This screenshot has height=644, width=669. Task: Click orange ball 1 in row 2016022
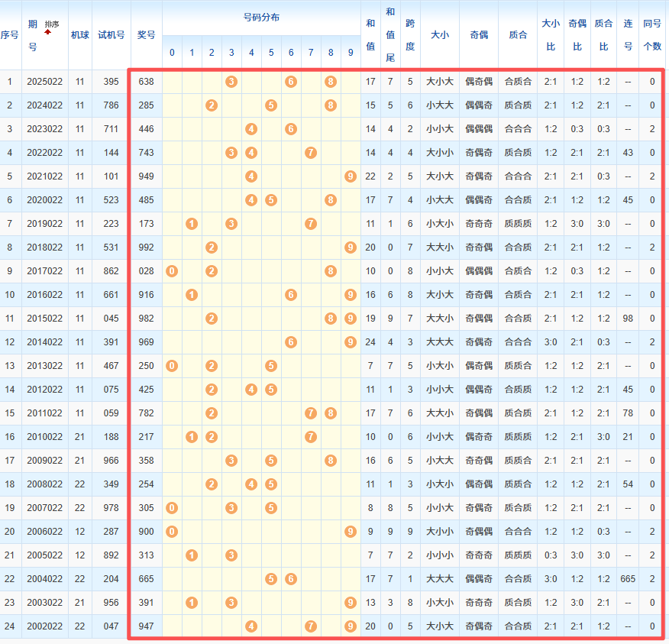[x=192, y=295]
